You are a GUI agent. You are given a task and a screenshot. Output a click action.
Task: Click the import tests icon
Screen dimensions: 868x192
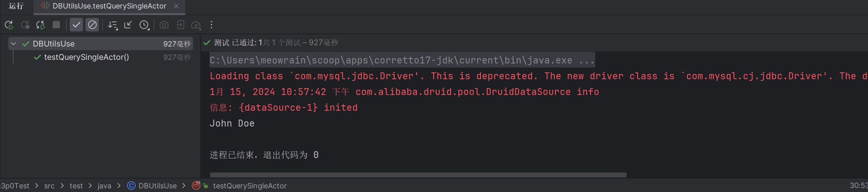[x=180, y=25]
